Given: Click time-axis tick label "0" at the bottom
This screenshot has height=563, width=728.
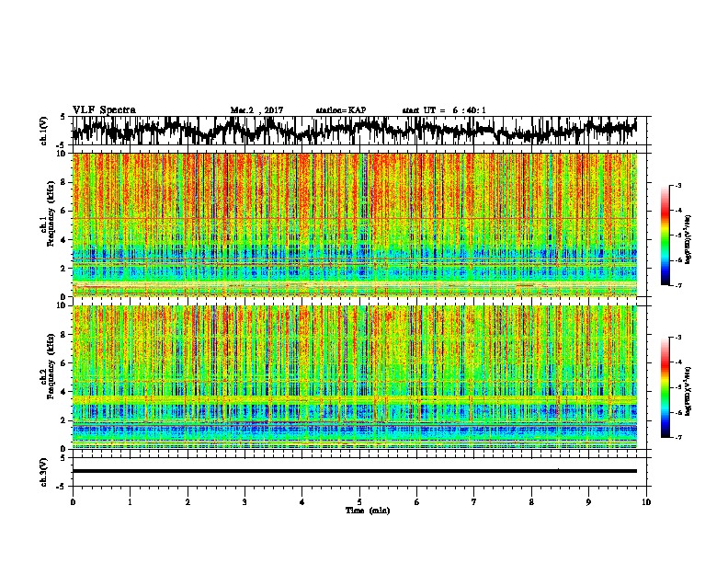Looking at the screenshot, I should (x=73, y=502).
